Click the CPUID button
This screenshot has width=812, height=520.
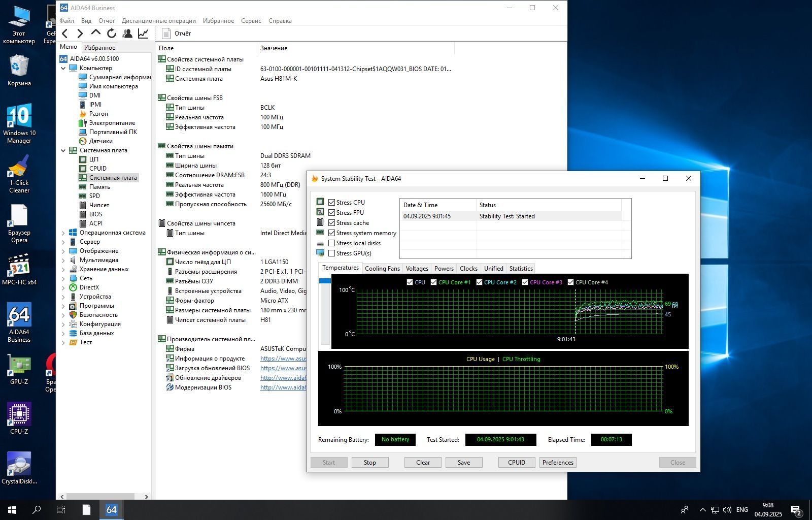(x=517, y=463)
